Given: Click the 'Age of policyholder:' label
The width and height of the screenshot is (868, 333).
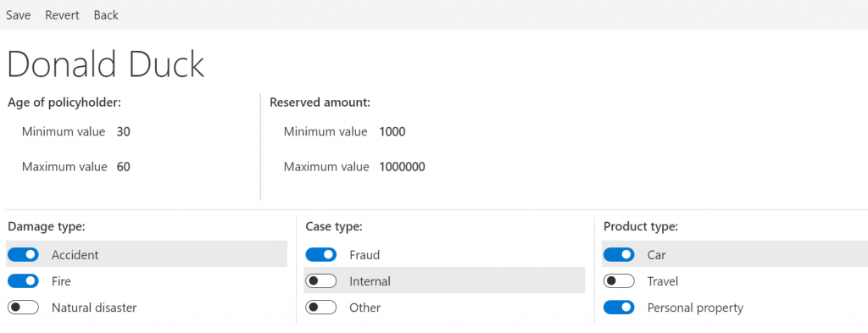Looking at the screenshot, I should point(64,103).
